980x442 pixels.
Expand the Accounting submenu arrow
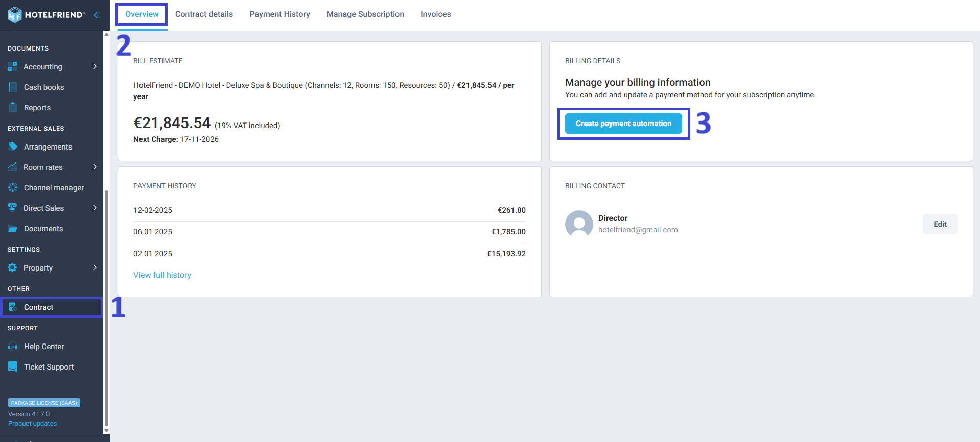(95, 66)
